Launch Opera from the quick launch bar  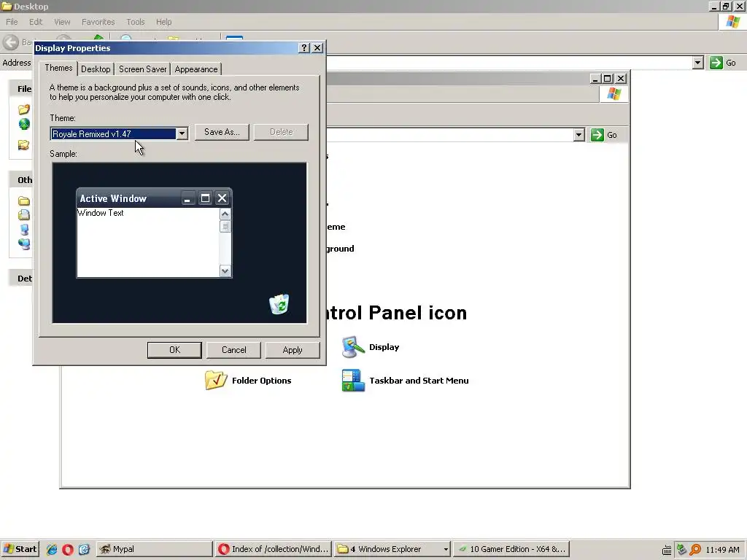click(x=68, y=550)
